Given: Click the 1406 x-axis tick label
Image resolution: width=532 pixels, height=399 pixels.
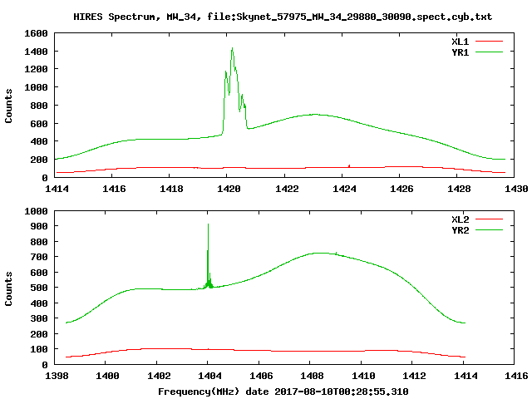Looking at the screenshot, I should click(261, 376).
